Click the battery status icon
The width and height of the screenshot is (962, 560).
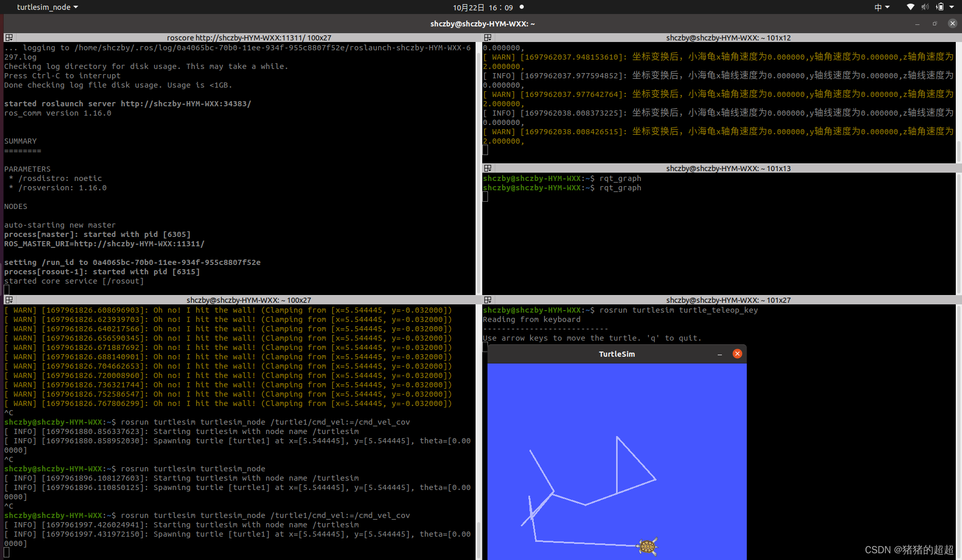tap(940, 7)
